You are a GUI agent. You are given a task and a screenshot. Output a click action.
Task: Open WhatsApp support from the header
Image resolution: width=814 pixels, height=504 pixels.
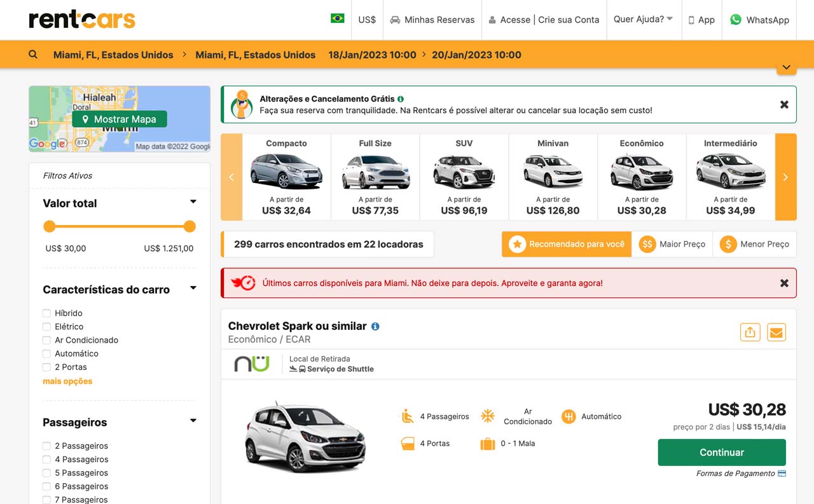759,20
